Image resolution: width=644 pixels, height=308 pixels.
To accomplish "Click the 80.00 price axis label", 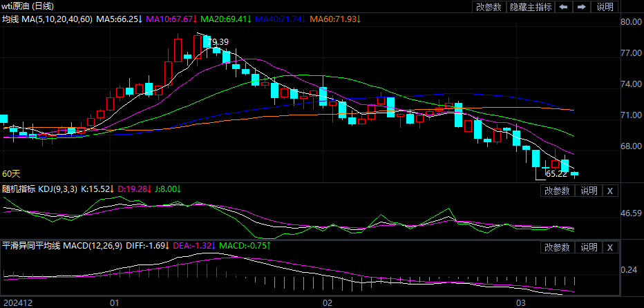I will point(632,22).
